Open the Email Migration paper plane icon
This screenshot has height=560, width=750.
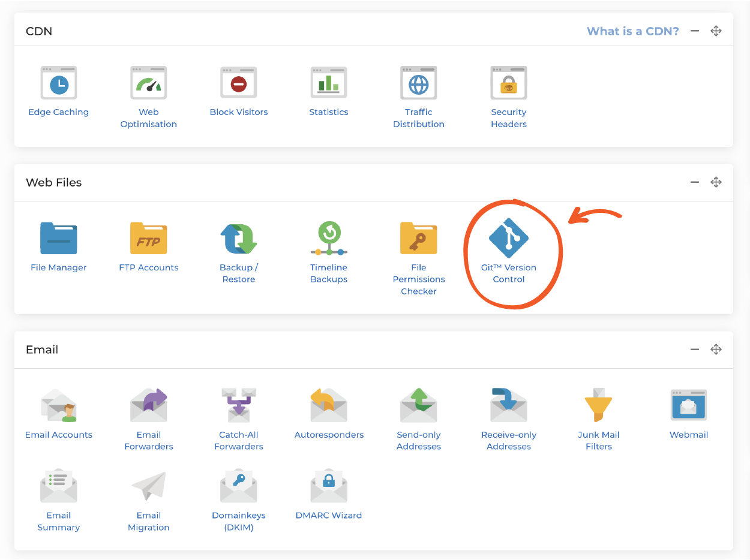149,486
